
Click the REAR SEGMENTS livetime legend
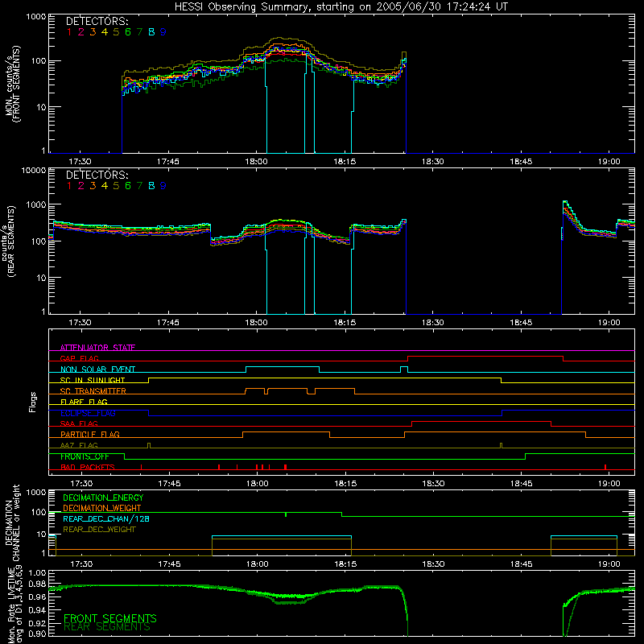[x=107, y=627]
